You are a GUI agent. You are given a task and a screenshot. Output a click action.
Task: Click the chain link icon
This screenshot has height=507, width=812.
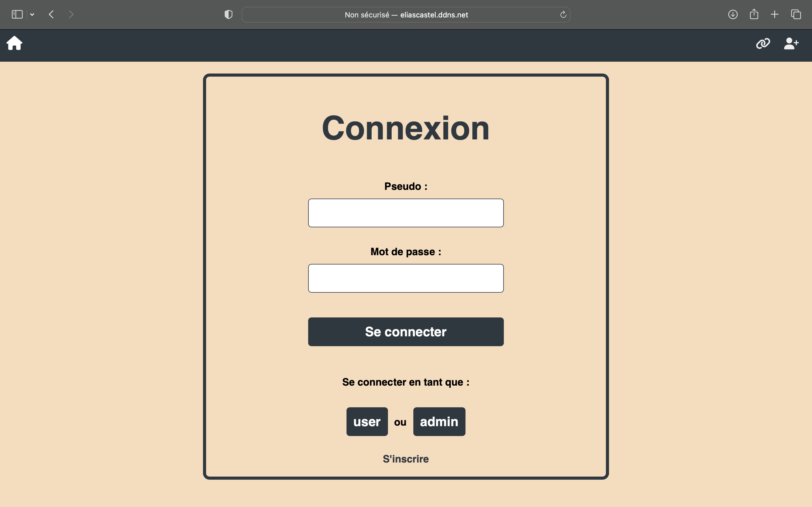[x=763, y=44]
